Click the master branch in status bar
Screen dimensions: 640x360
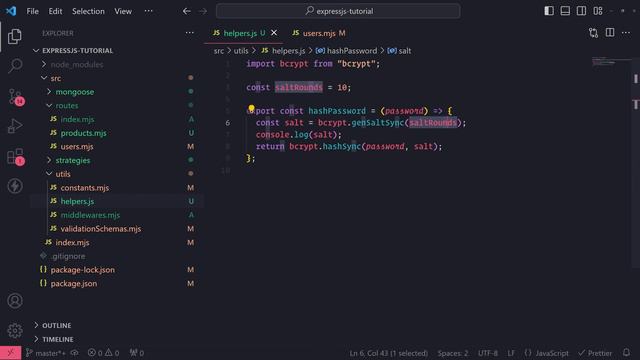pyautogui.click(x=46, y=353)
